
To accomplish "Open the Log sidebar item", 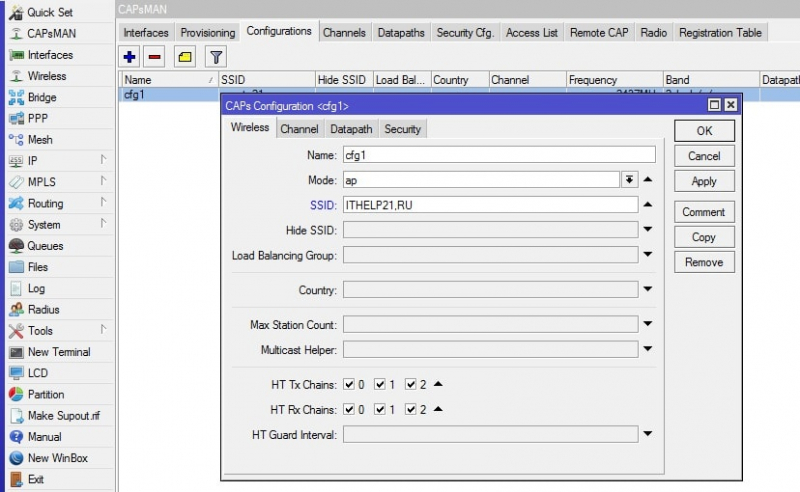I will 36,288.
